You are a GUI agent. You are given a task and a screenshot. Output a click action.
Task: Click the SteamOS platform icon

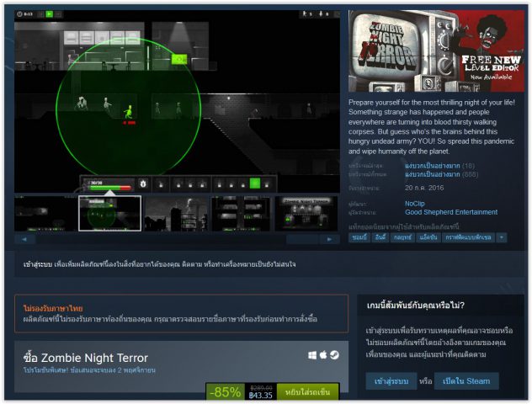point(333,355)
